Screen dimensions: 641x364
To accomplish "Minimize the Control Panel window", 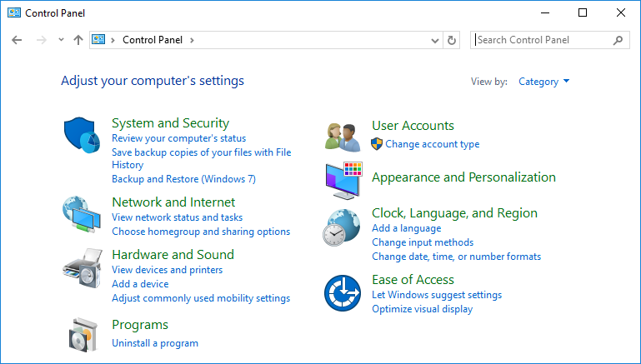I will (545, 12).
